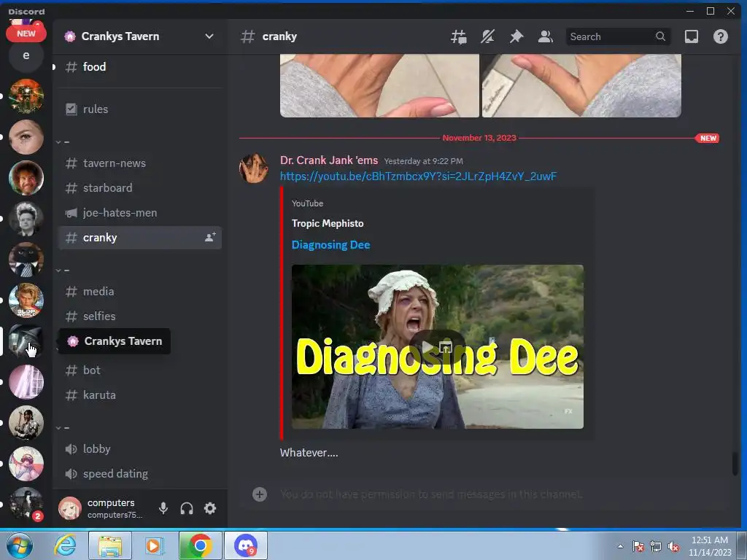Viewport: 747px width, 560px height.
Task: Open the crying eye face server icon
Action: pyautogui.click(x=26, y=137)
